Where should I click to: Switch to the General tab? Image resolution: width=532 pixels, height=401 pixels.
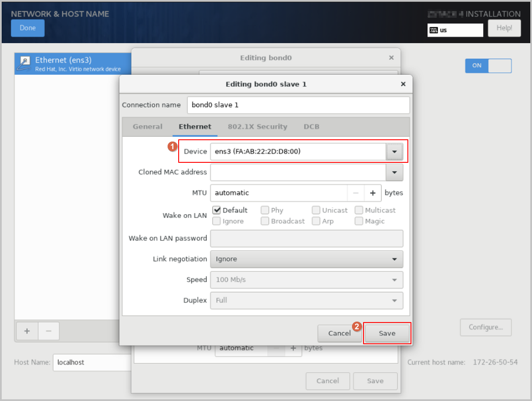pyautogui.click(x=148, y=126)
